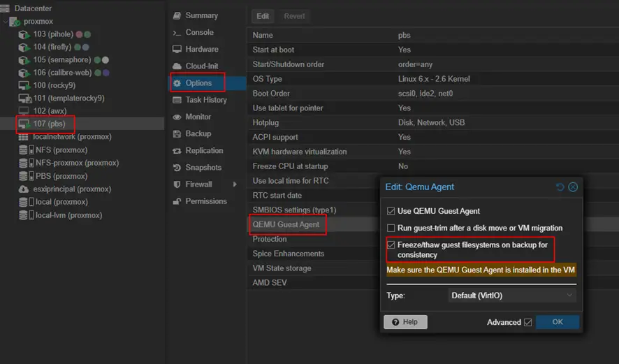Open the Permissions tab
Screen dimensions: 619x364
click(x=207, y=201)
